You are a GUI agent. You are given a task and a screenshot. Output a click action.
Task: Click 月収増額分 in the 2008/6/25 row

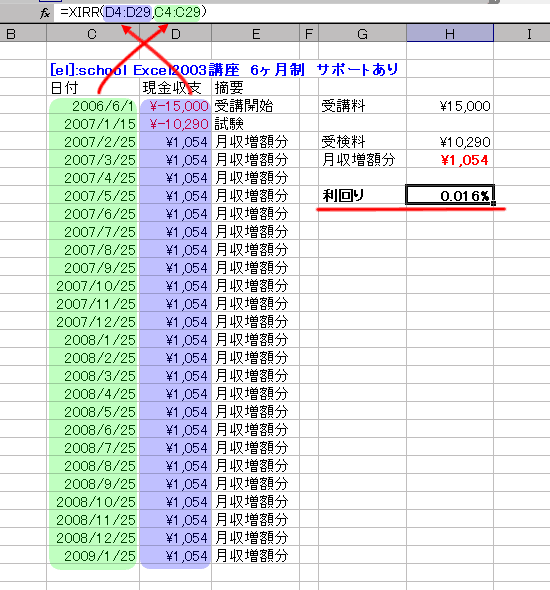(x=255, y=430)
